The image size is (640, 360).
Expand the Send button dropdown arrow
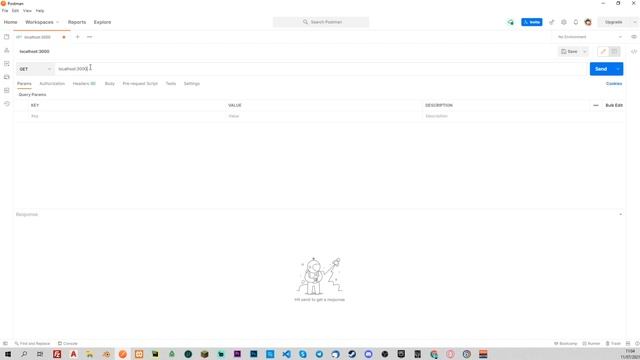(x=618, y=69)
